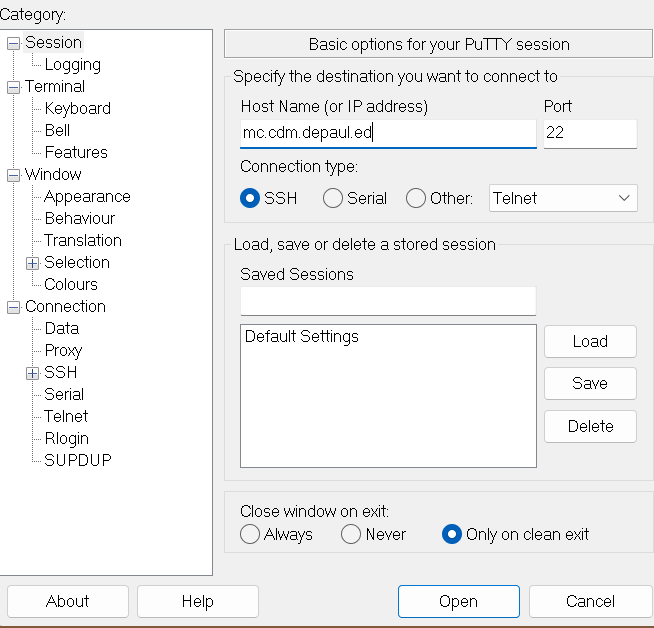
Task: Click the Cancel button
Action: tap(590, 601)
